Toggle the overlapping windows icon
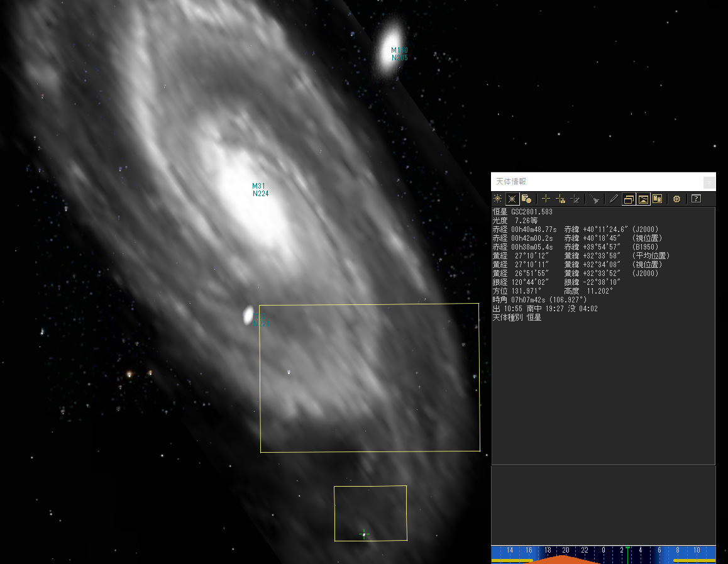Image resolution: width=728 pixels, height=564 pixels. (629, 199)
